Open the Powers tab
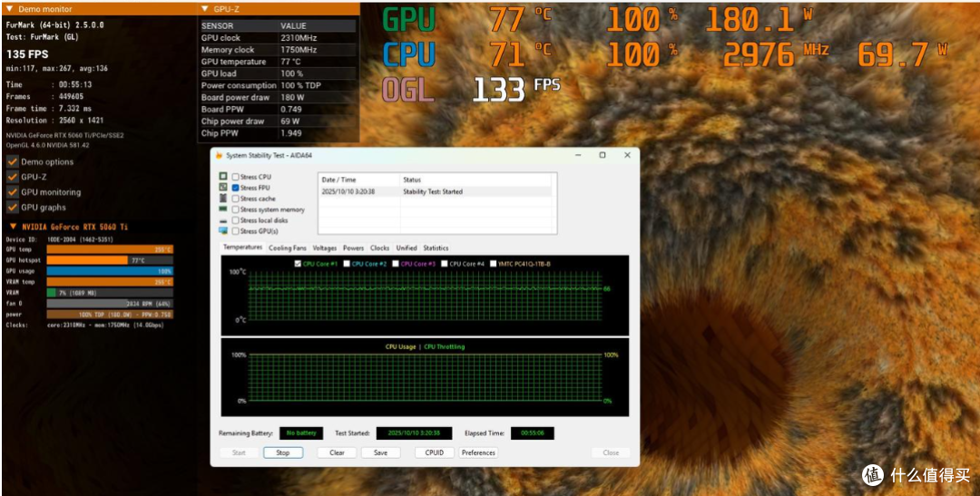 [353, 248]
